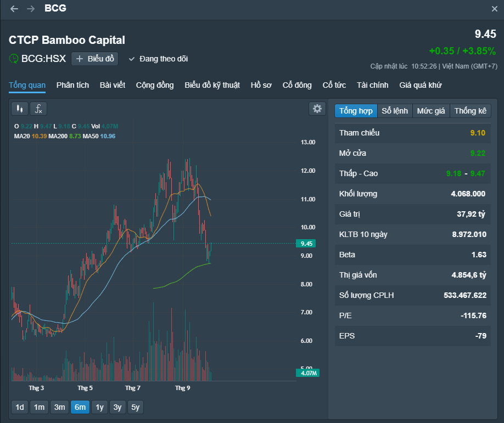
Task: Click the green clock icon beside BCG:HSX
Action: point(14,58)
